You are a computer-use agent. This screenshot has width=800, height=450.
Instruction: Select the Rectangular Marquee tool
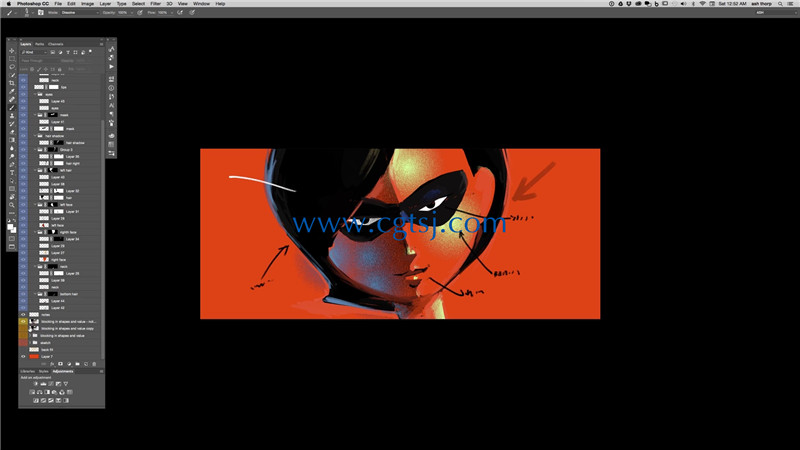(12, 59)
